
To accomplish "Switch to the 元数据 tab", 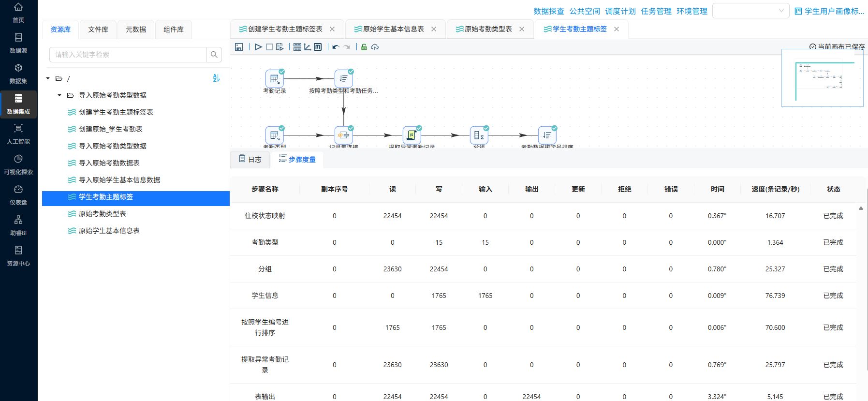I will pos(136,30).
